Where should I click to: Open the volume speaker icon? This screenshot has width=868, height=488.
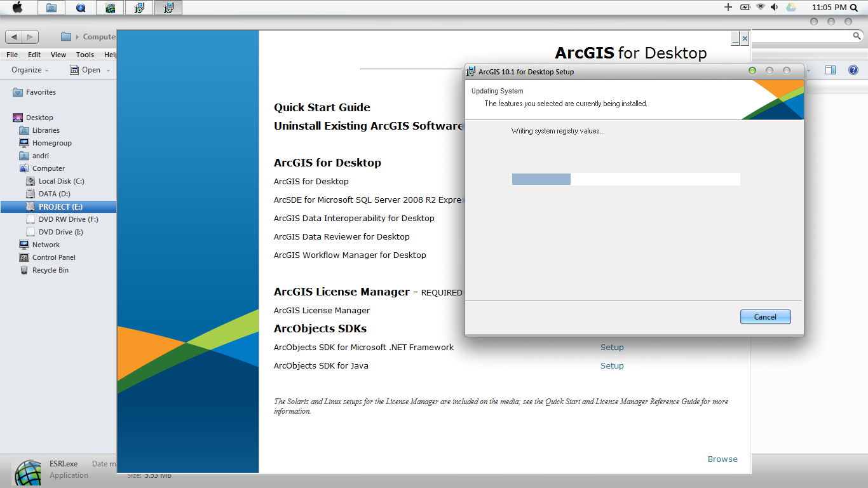pyautogui.click(x=774, y=7)
